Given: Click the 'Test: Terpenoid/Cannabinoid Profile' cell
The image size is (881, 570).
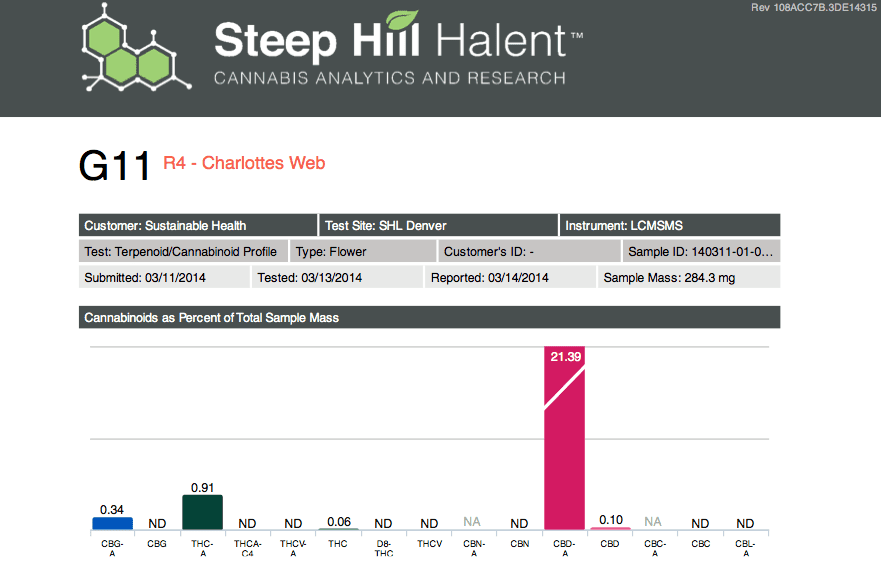Looking at the screenshot, I should tap(183, 251).
